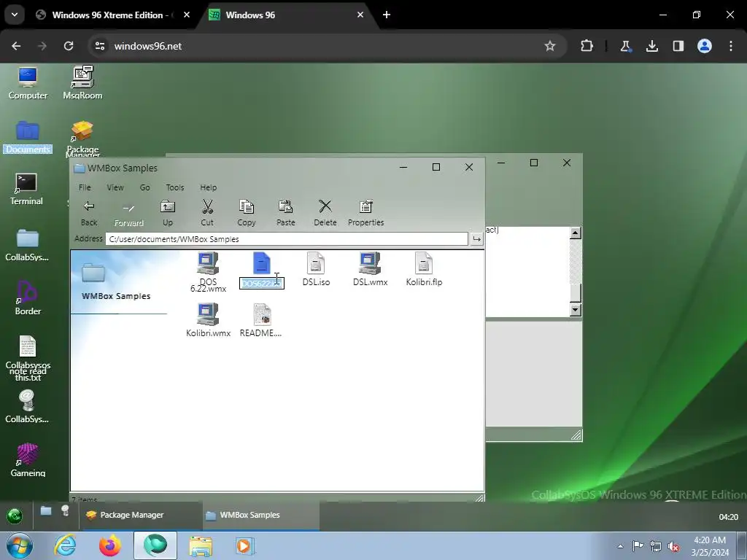The width and height of the screenshot is (747, 560).
Task: Copy the selected file
Action: coord(247,212)
